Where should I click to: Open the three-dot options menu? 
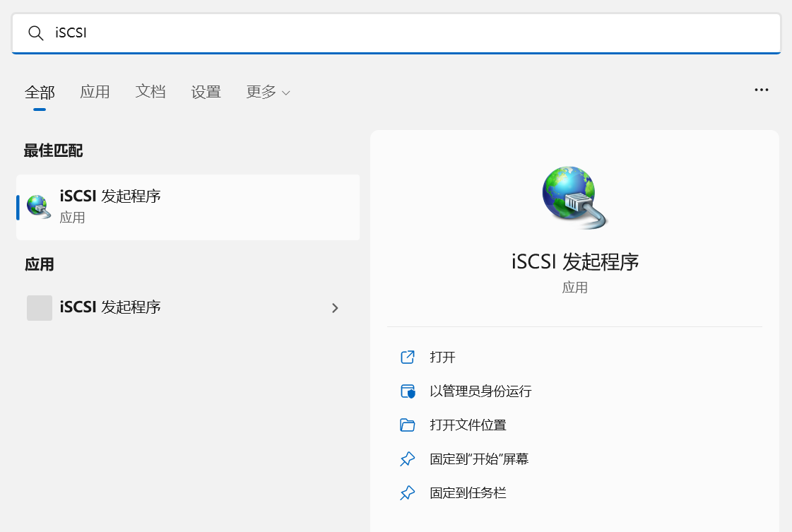tap(761, 90)
